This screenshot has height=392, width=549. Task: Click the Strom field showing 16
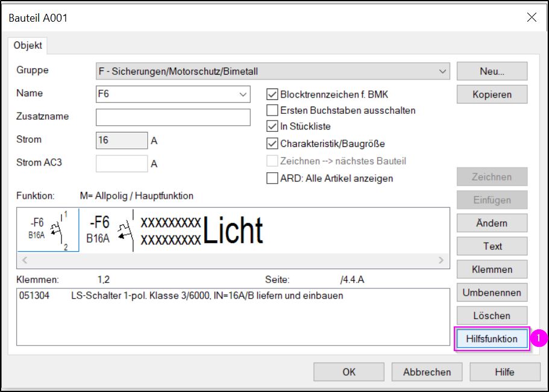(x=122, y=140)
